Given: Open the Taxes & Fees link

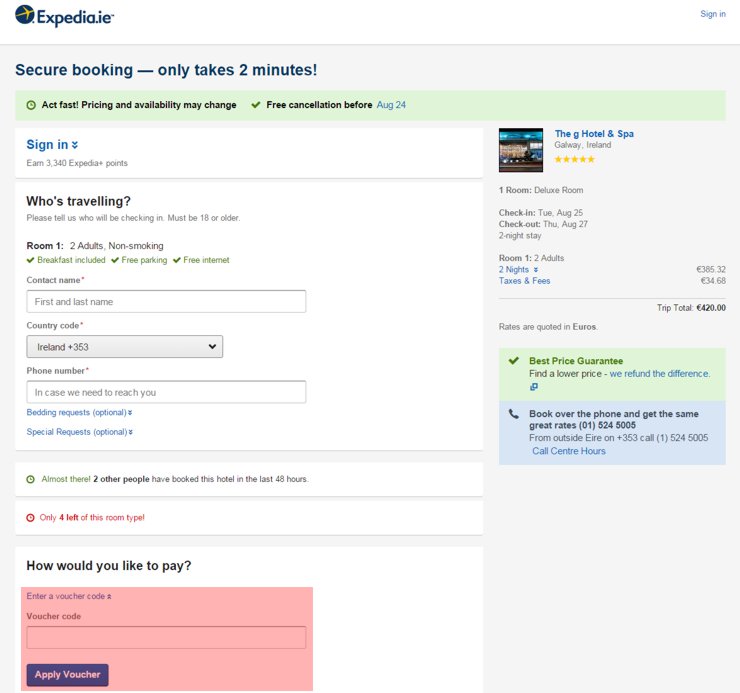Looking at the screenshot, I should (x=524, y=281).
